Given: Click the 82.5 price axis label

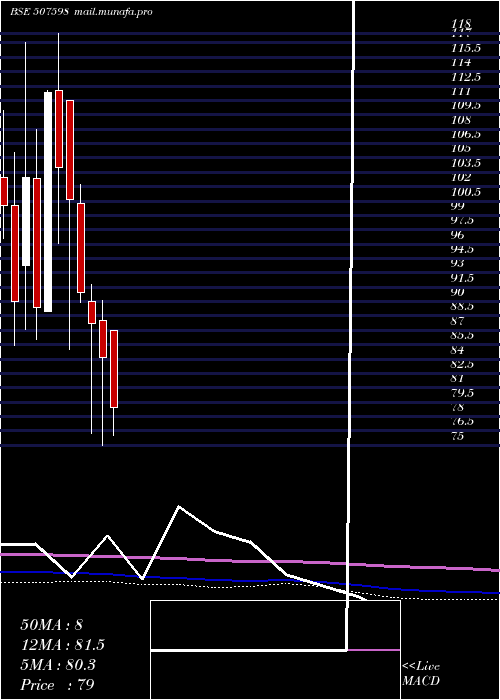Looking at the screenshot, I should 463,364.
